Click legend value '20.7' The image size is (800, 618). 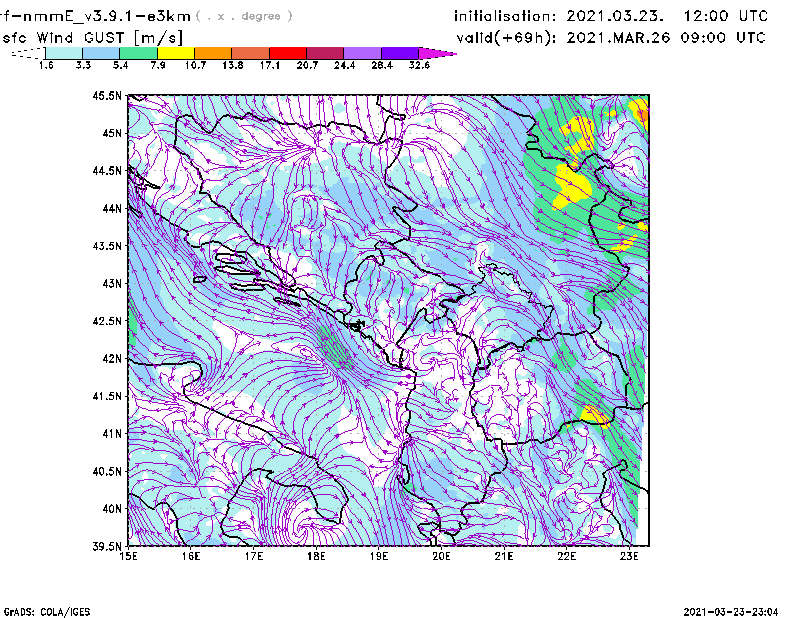[x=307, y=65]
